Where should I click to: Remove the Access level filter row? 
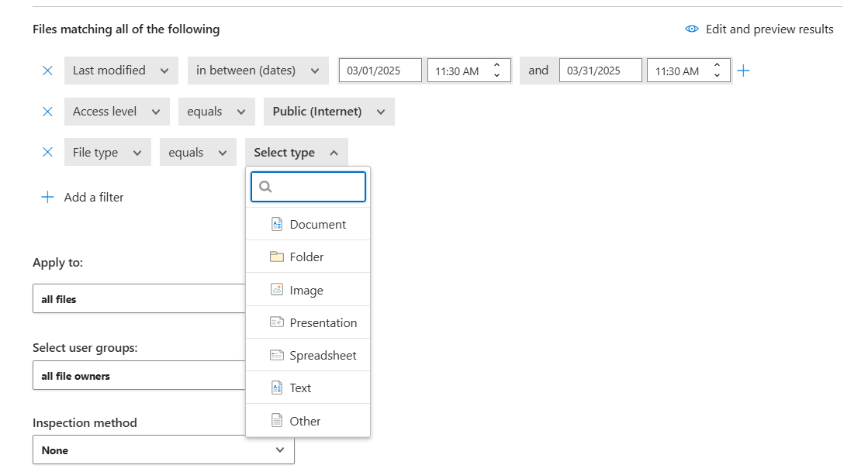pos(47,112)
